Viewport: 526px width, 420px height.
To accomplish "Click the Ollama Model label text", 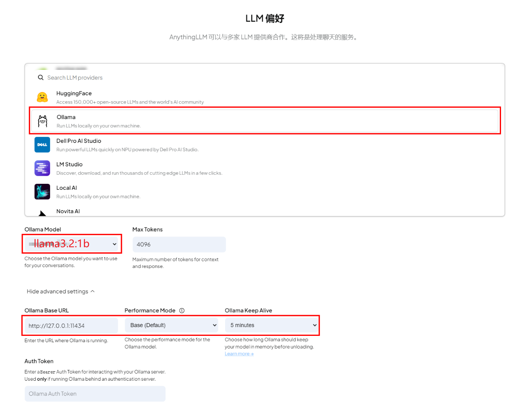I will (43, 229).
